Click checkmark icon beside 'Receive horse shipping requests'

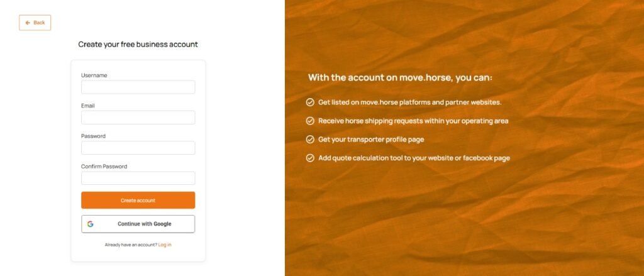click(310, 121)
